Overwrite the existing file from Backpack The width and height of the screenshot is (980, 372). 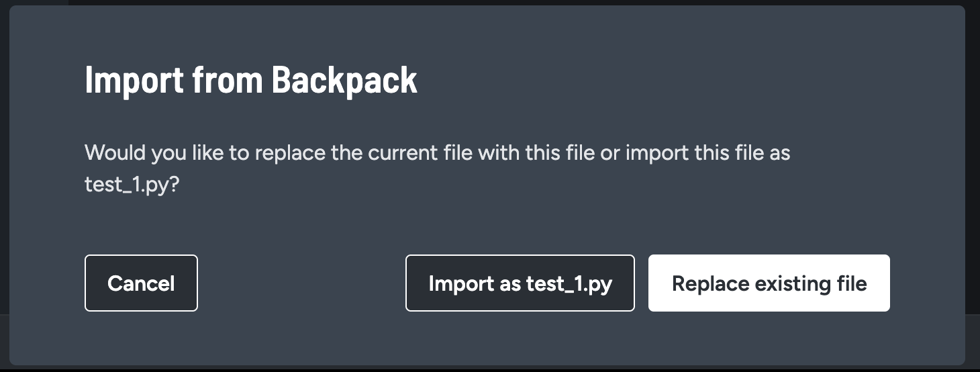tap(769, 283)
